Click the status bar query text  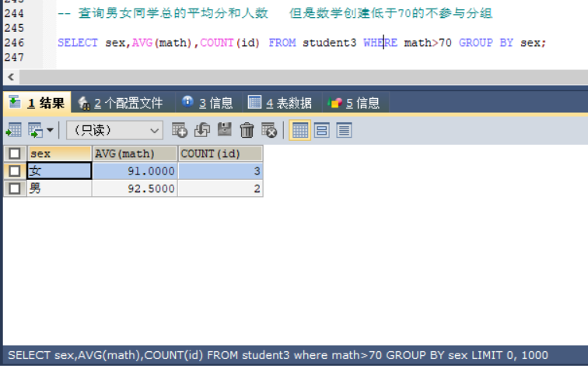click(x=278, y=355)
